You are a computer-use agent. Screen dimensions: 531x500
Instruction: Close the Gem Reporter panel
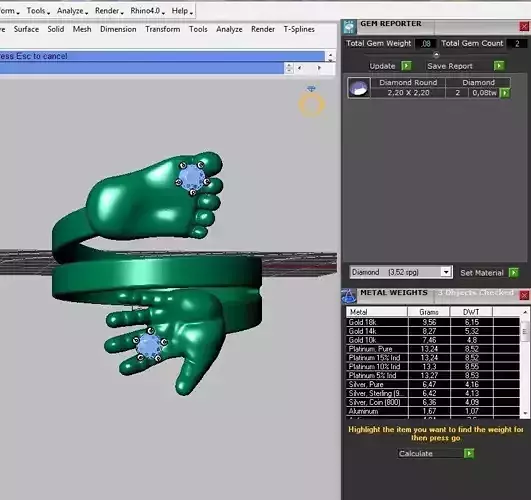[x=524, y=26]
